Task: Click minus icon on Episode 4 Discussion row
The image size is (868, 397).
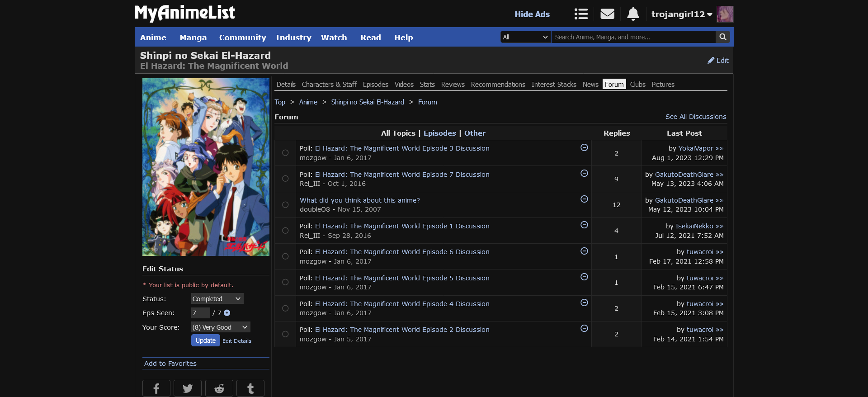Action: (584, 302)
